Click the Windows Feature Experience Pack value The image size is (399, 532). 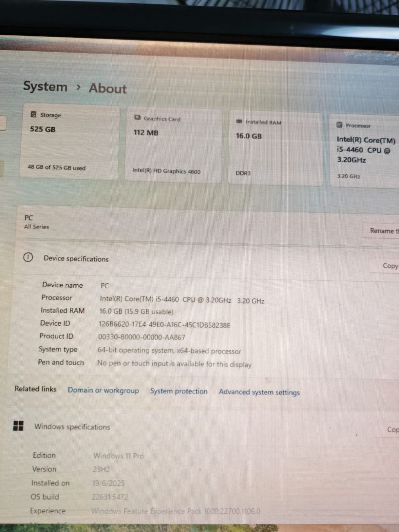point(176,511)
